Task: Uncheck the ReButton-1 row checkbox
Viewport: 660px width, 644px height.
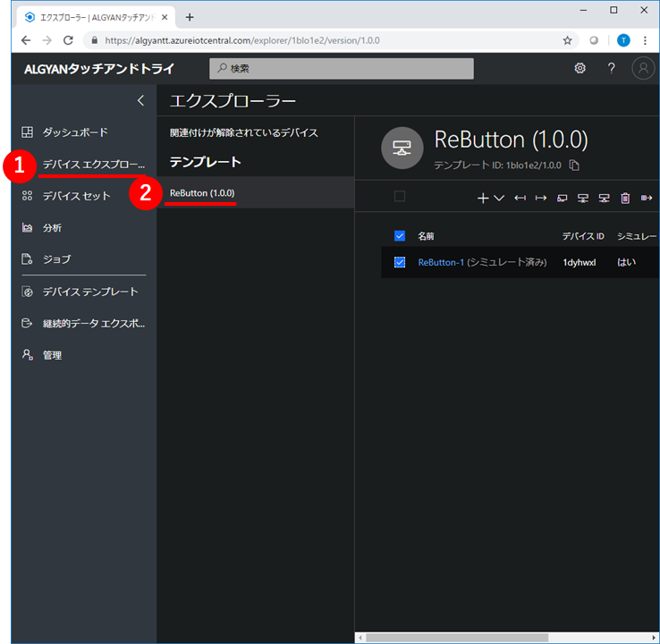Action: tap(400, 262)
